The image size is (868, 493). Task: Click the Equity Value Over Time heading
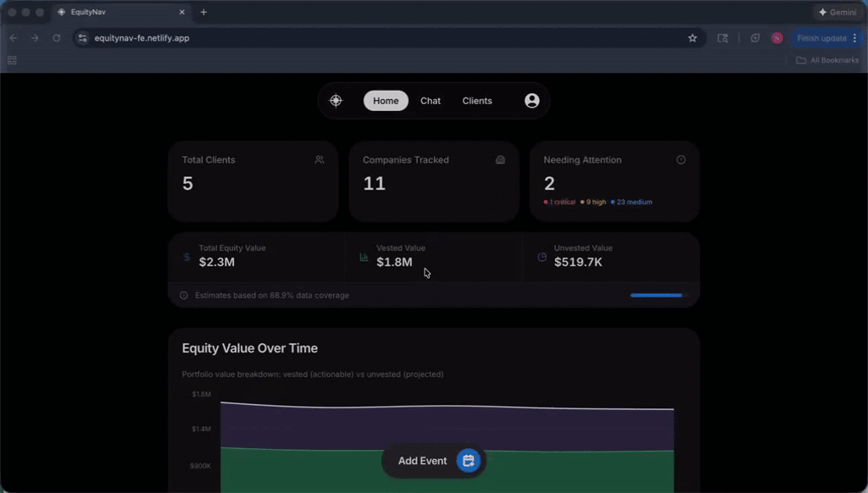(x=250, y=349)
